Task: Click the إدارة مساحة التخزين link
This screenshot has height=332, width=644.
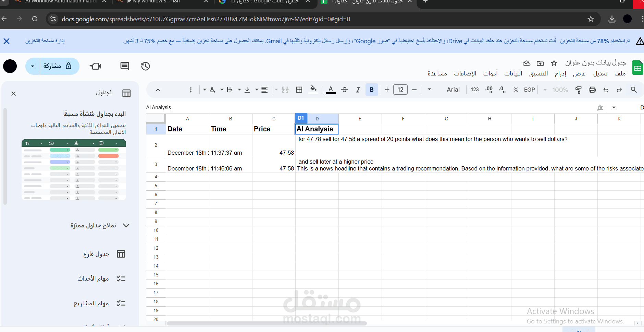Action: pyautogui.click(x=45, y=41)
